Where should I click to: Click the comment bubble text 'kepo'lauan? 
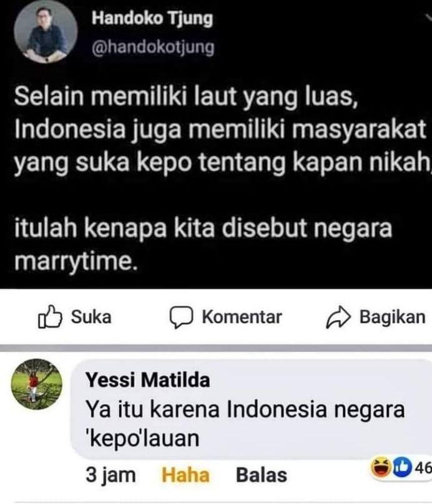(x=143, y=439)
